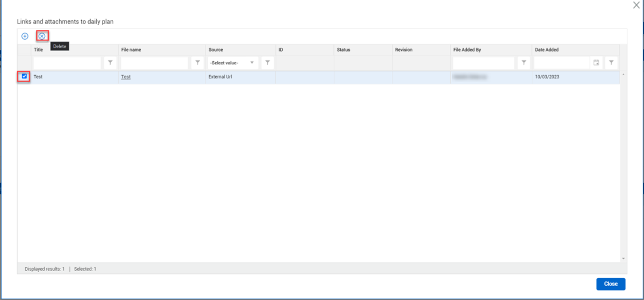Uncheck the Test row checkbox

click(24, 77)
